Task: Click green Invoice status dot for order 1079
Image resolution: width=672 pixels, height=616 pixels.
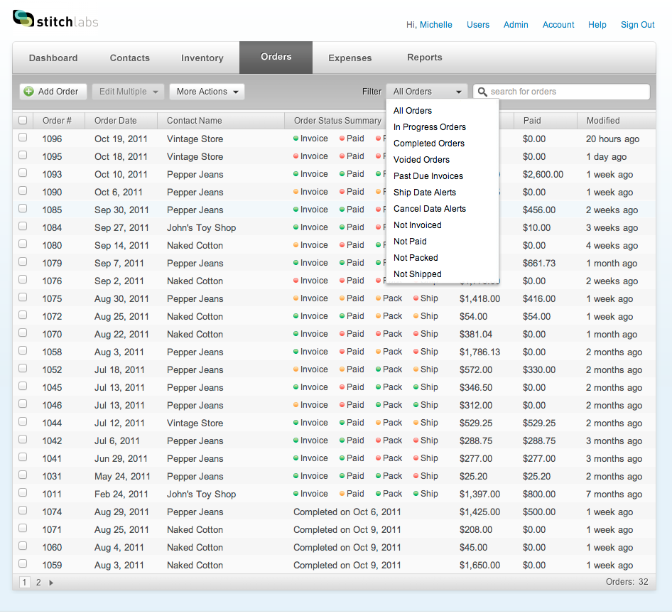Action: (296, 263)
